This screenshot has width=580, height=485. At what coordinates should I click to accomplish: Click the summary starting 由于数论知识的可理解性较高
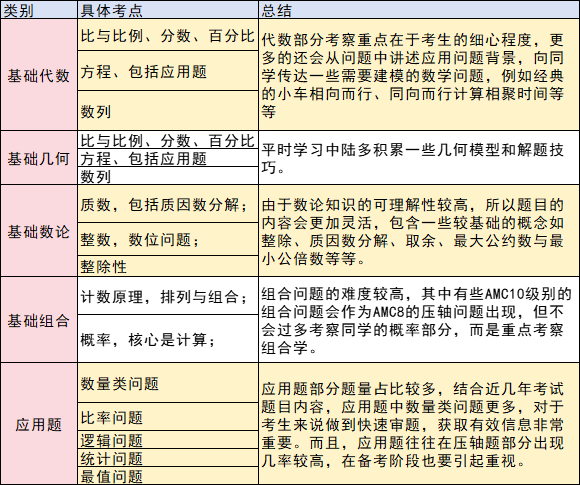coord(419,231)
